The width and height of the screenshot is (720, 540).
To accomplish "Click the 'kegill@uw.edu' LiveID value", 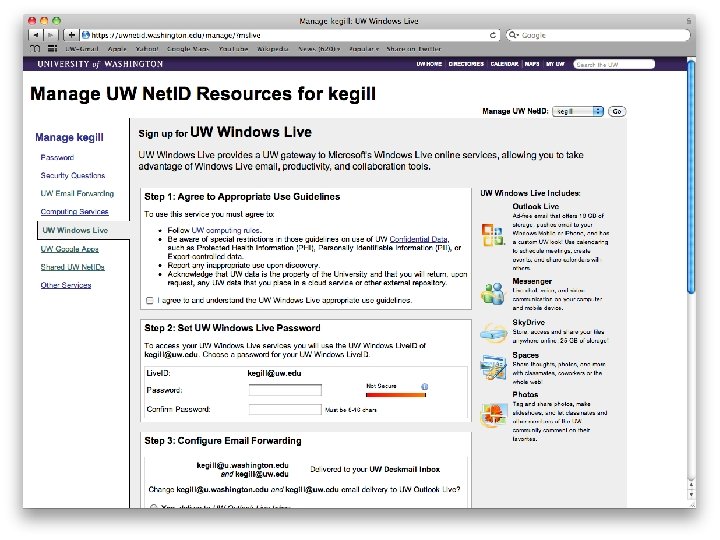I will coord(274,373).
